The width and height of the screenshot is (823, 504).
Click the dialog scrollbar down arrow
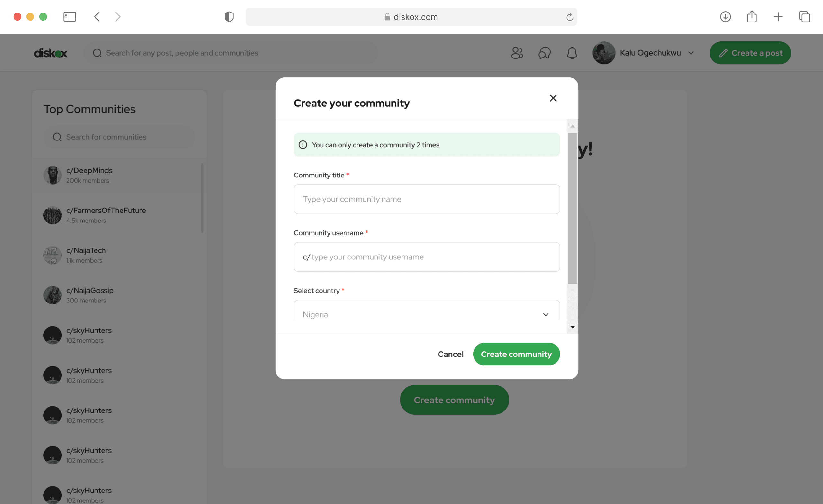click(x=573, y=327)
